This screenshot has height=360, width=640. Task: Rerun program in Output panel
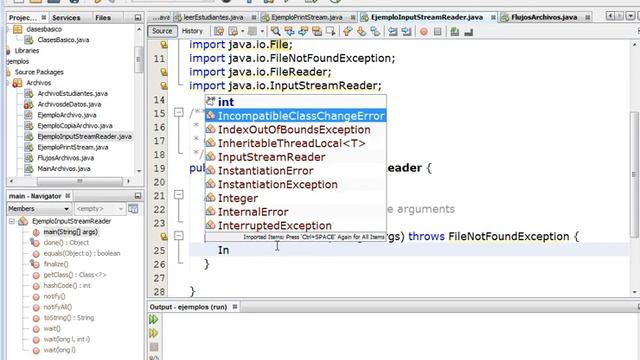point(154,319)
